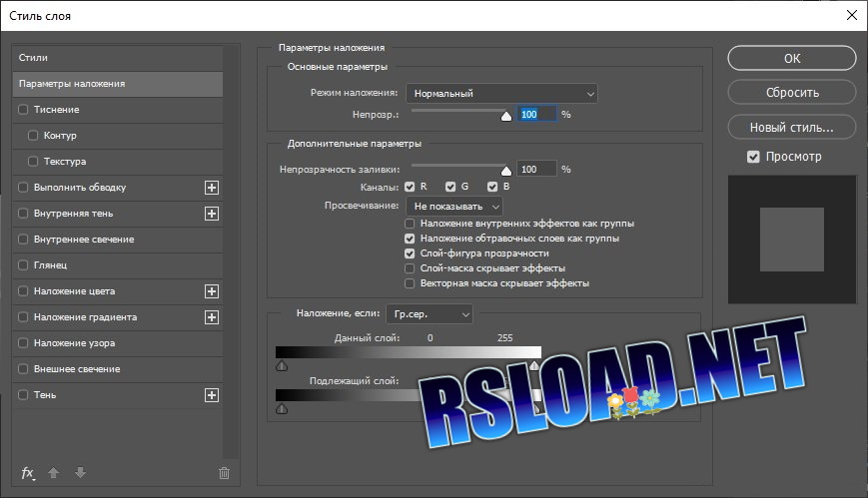Enable the Тиснение effect checkbox

(23, 110)
